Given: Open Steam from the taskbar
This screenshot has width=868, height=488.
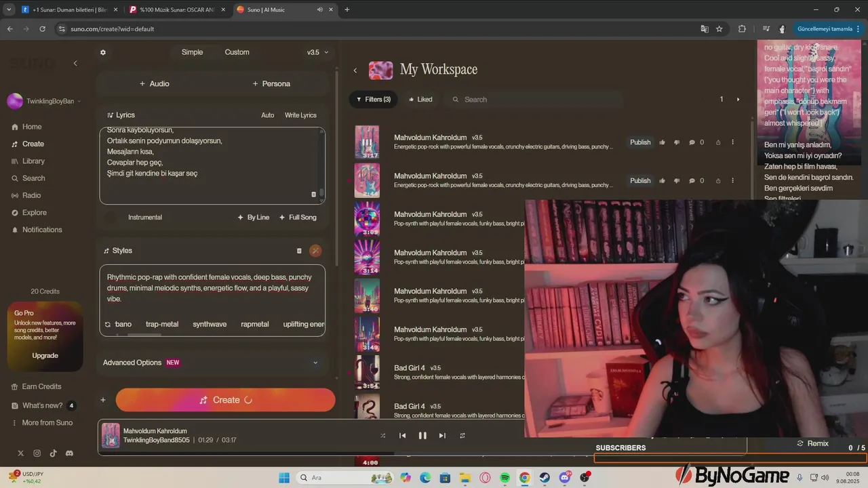Looking at the screenshot, I should pos(545,478).
